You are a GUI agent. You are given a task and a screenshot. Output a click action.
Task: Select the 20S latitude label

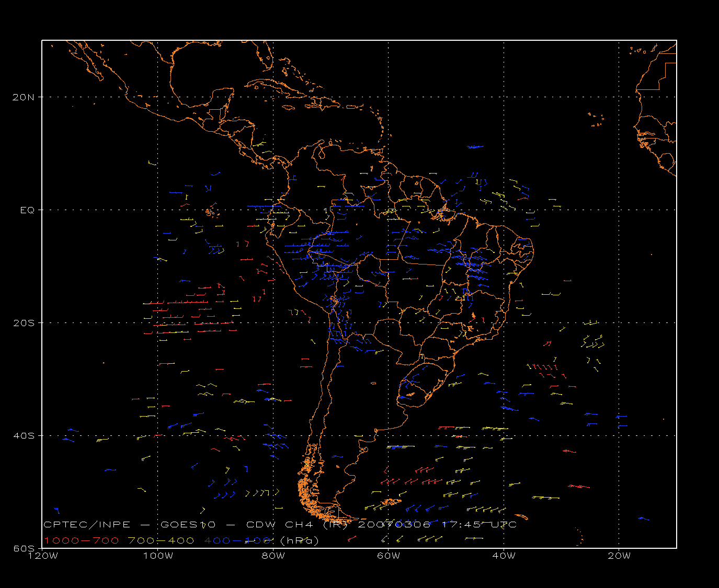coord(25,323)
